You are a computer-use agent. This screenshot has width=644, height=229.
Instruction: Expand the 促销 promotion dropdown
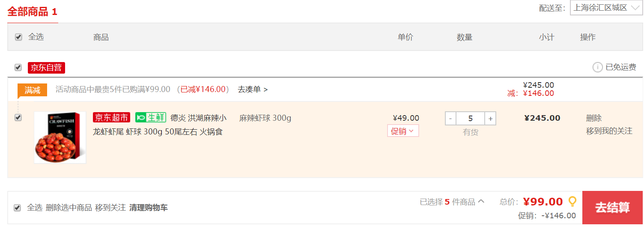click(403, 131)
